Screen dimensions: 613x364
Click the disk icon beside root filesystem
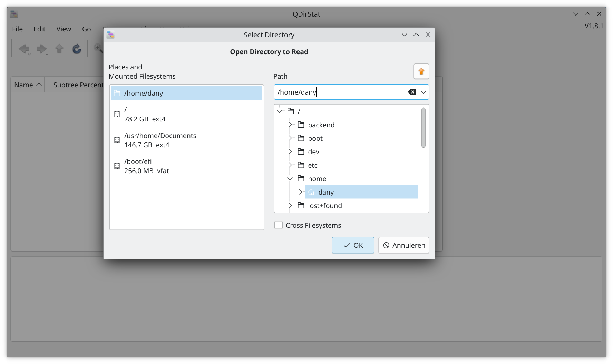pyautogui.click(x=117, y=114)
